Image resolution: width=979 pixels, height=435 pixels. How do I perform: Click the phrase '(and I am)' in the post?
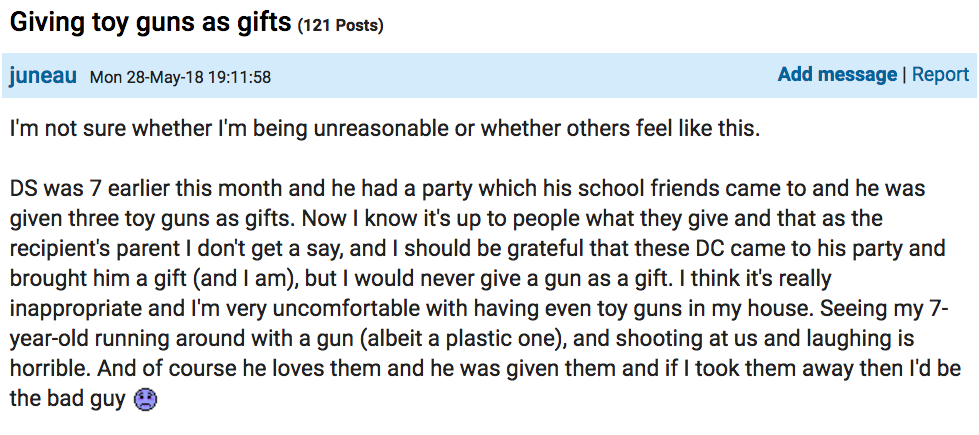(245, 279)
